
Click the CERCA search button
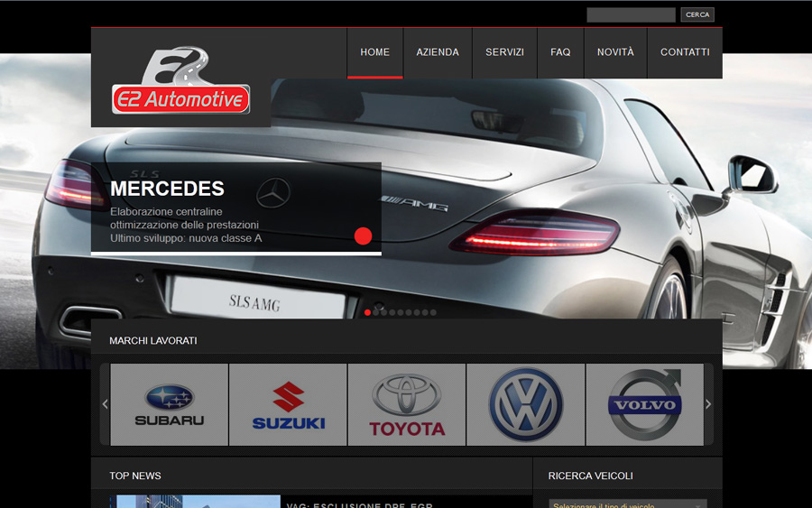697,14
